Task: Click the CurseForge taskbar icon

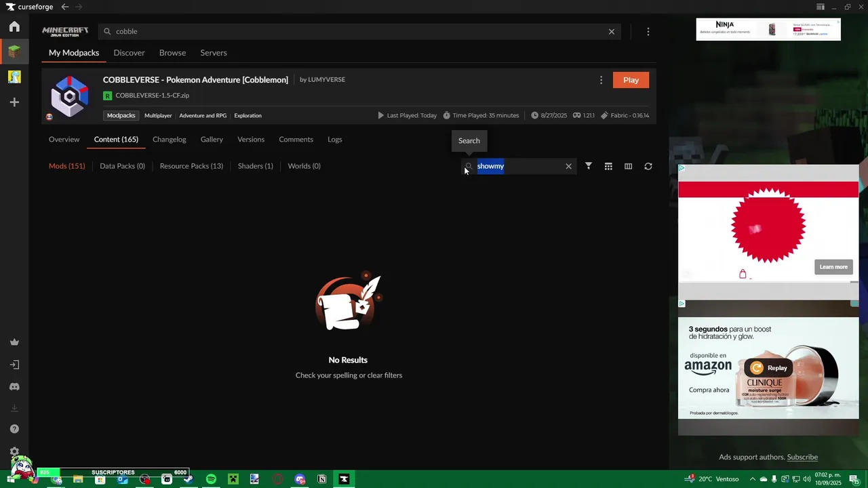Action: [x=344, y=479]
